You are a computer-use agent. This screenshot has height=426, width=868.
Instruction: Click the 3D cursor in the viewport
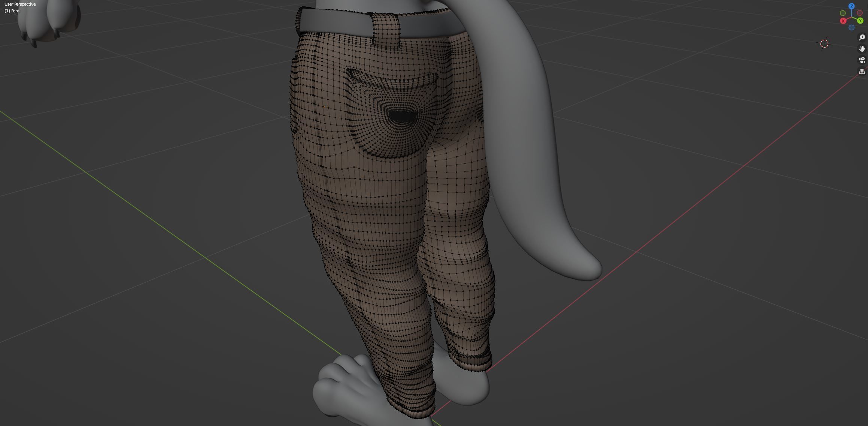(824, 44)
